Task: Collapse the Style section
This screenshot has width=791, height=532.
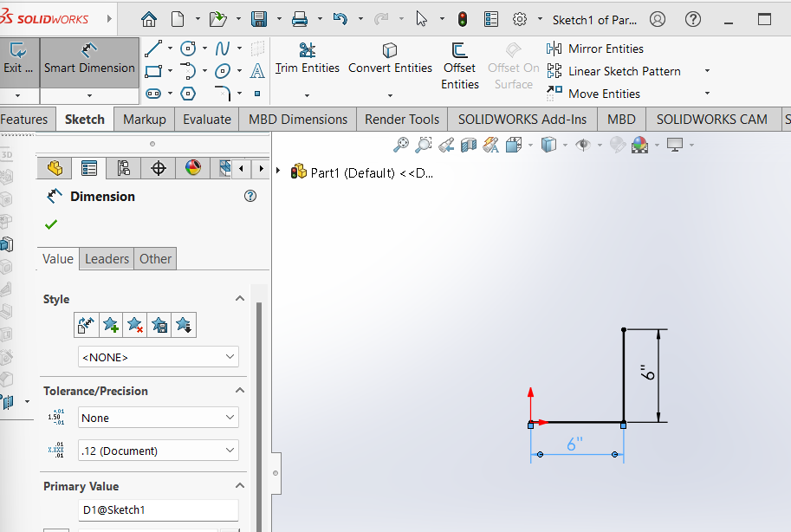Action: pos(240,298)
